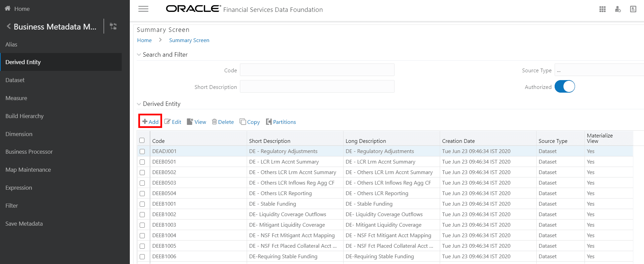Click the Partitions icon
The image size is (644, 264).
pos(269,121)
